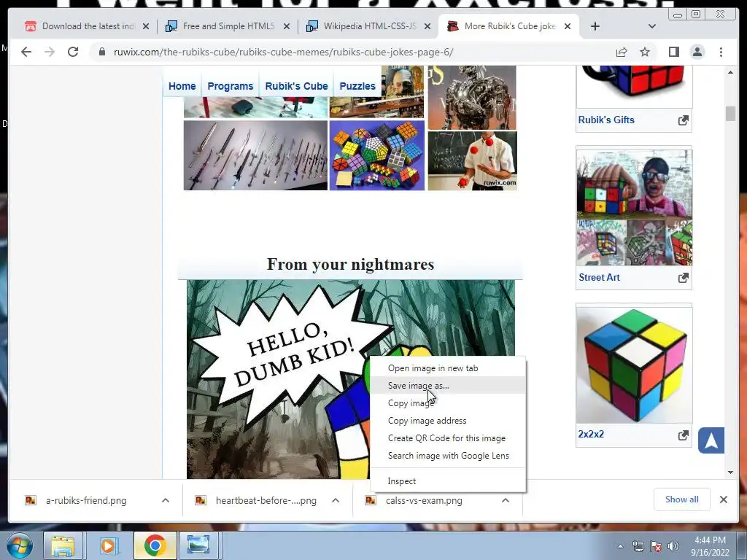Close the More Rubik's Cube jokes tab
This screenshot has height=560, width=747.
(x=568, y=26)
